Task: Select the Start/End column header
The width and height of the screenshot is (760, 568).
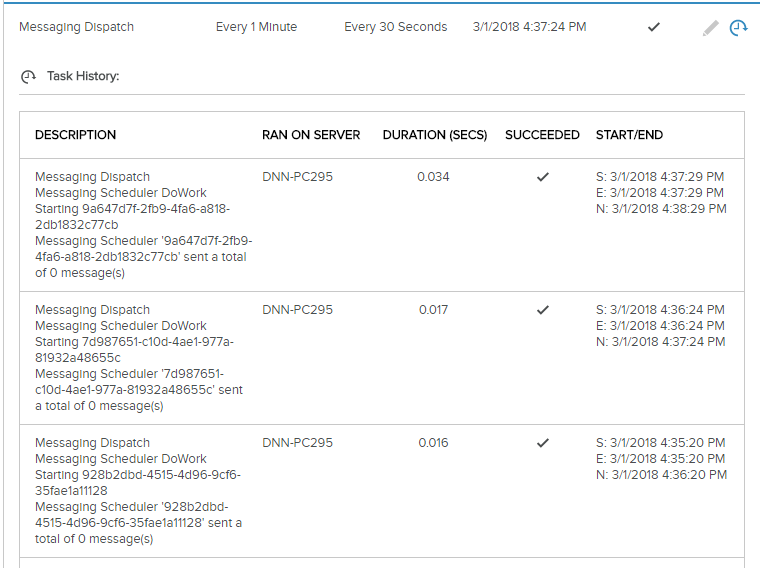Action: [629, 135]
